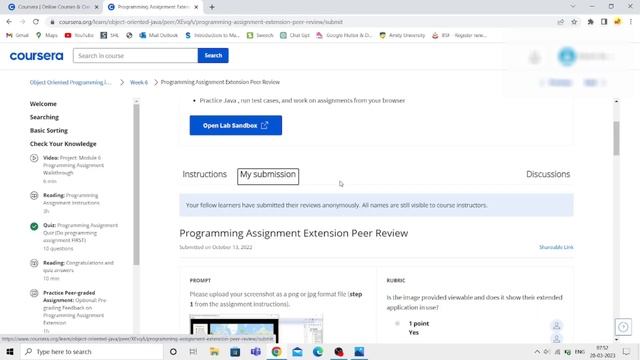Image resolution: width=640 pixels, height=360 pixels.
Task: Open a new browser tab
Action: click(212, 7)
